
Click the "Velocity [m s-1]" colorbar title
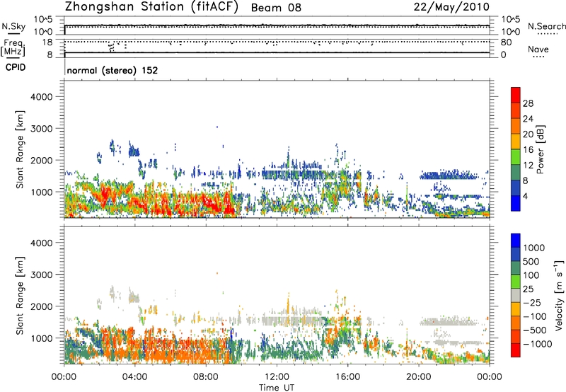(x=560, y=295)
